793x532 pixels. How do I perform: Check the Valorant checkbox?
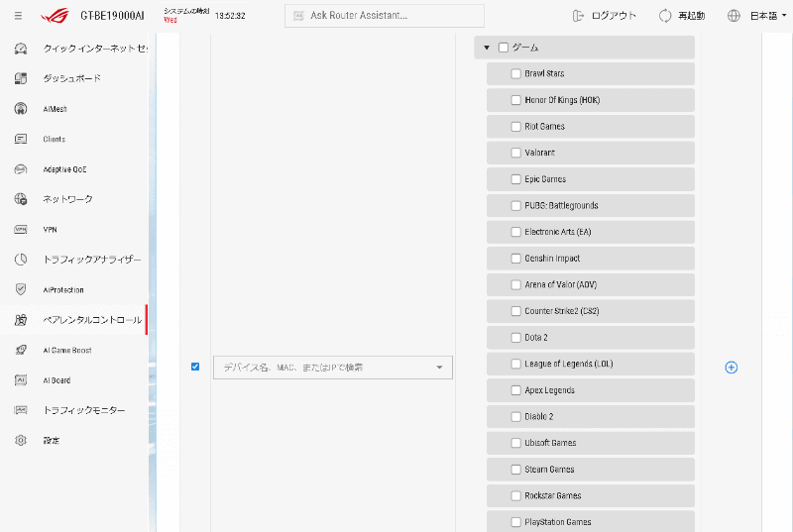coord(515,153)
